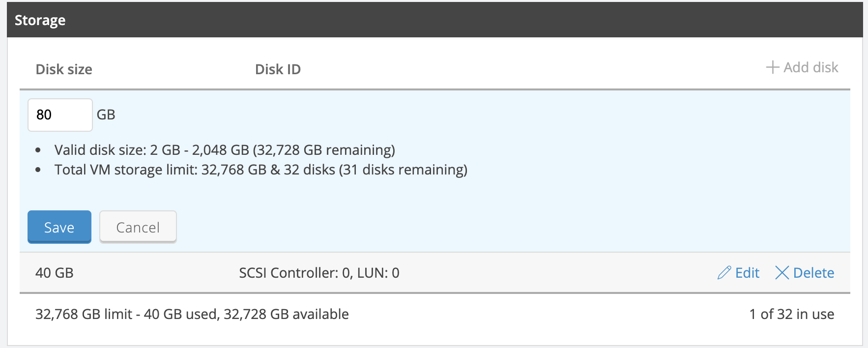
Task: Click the X icon next to Delete
Action: [x=782, y=273]
